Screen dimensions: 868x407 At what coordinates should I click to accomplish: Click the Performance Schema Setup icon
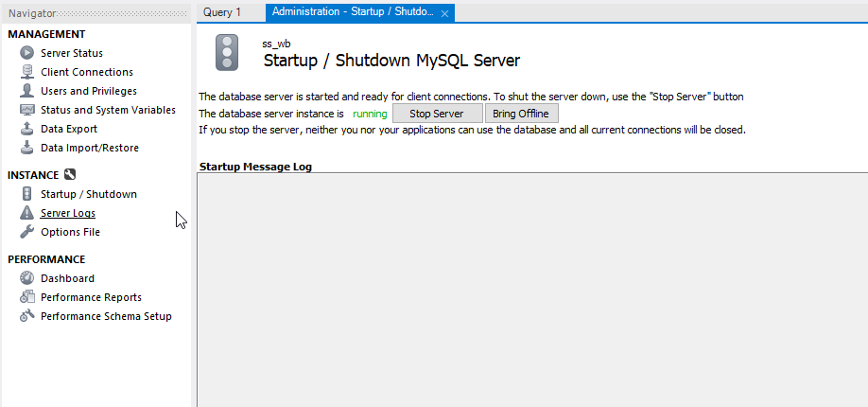(26, 316)
